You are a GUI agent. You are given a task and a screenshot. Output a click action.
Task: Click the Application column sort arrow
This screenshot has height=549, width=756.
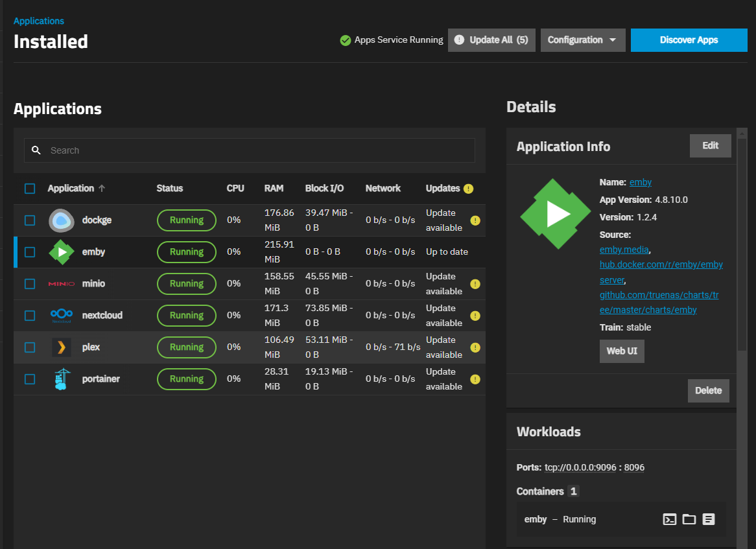coord(102,189)
